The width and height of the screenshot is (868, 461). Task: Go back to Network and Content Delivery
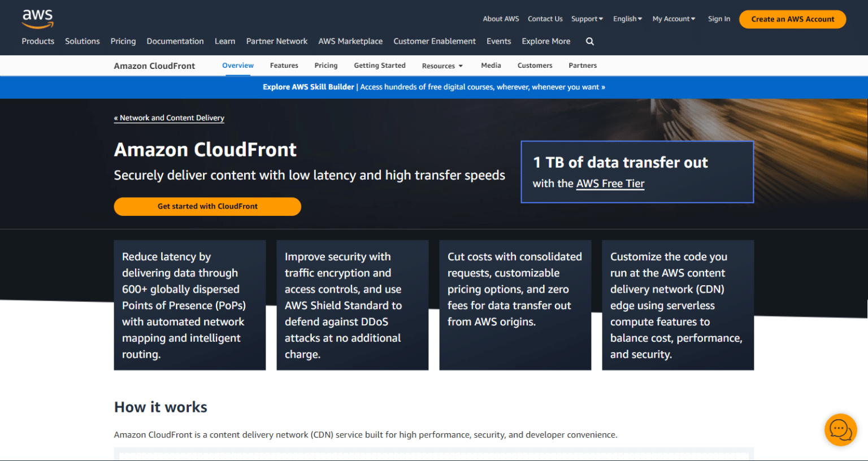point(170,118)
